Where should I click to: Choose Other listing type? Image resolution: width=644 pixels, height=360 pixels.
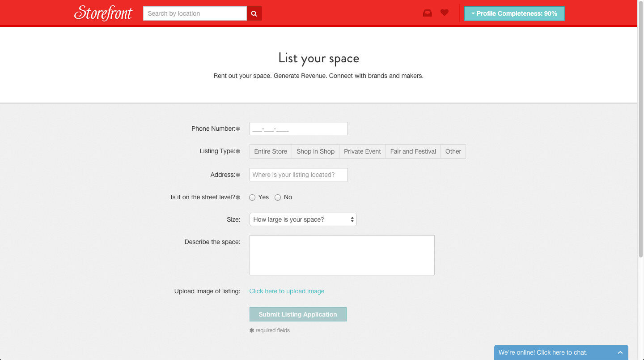pyautogui.click(x=453, y=151)
